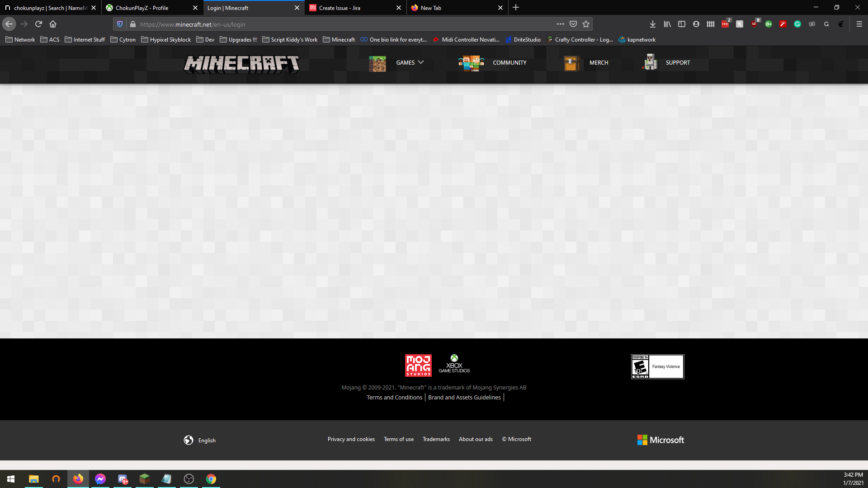The width and height of the screenshot is (868, 488).
Task: Click the SUPPORT iron golem icon
Action: pos(650,62)
